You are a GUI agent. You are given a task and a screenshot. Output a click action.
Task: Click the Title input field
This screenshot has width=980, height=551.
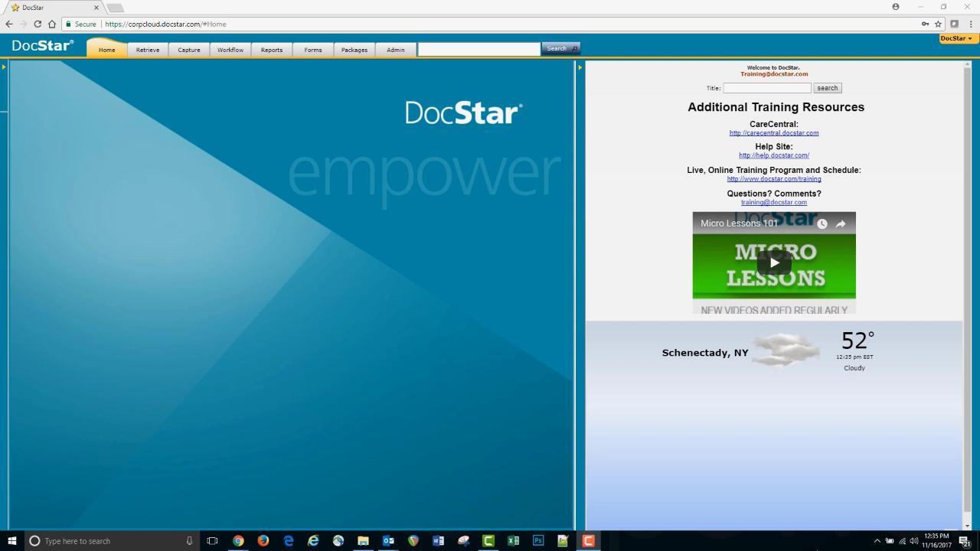tap(766, 88)
